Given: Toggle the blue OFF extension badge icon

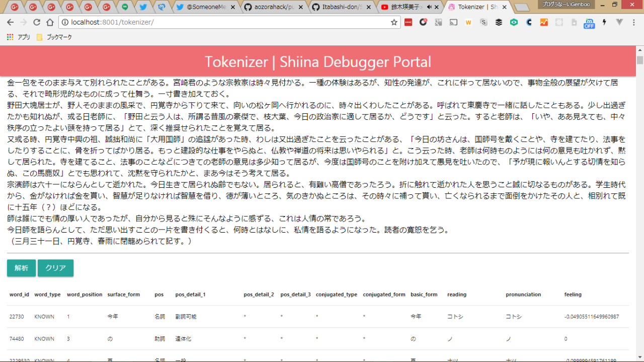Looking at the screenshot, I should click(589, 23).
